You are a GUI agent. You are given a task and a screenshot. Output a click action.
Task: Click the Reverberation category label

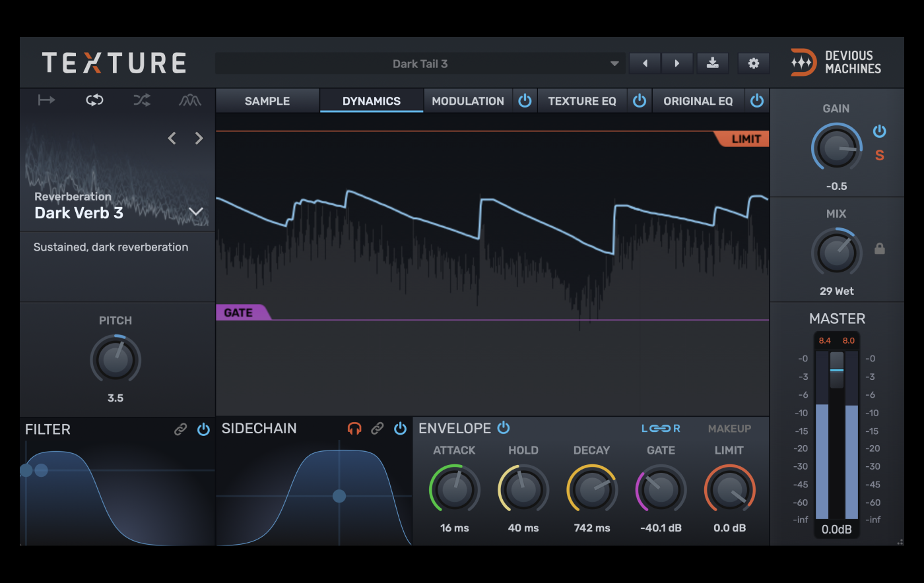(73, 197)
